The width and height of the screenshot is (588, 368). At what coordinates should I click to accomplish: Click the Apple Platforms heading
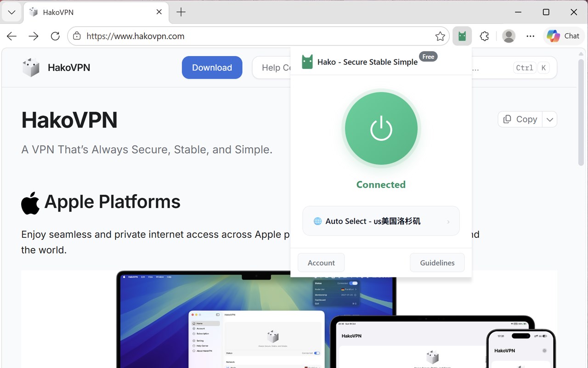coord(112,201)
